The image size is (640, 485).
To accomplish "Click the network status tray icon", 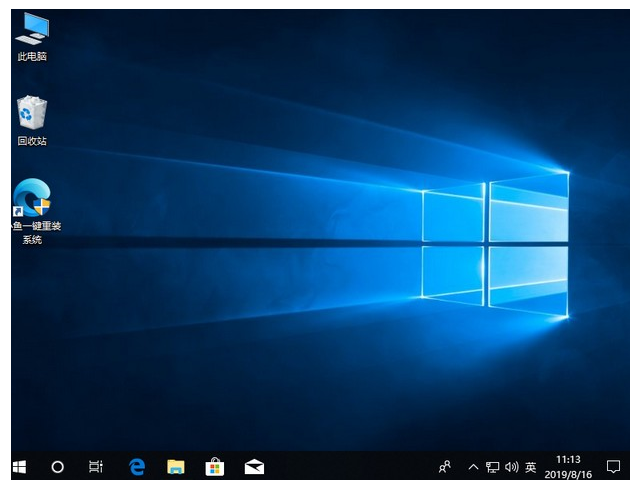I will coord(492,467).
